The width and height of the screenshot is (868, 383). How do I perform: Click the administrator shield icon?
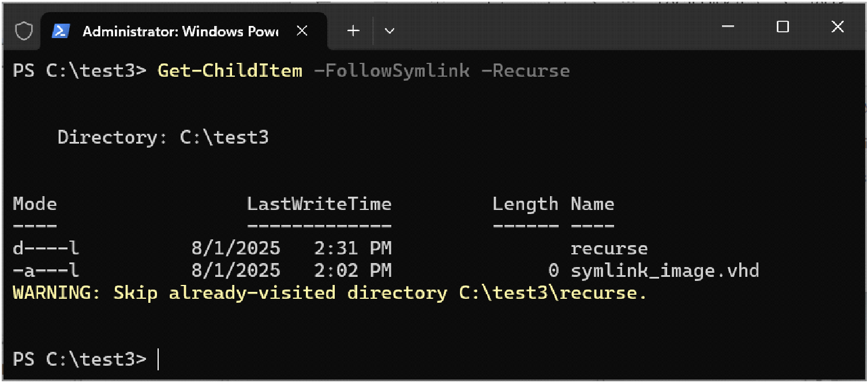pos(24,31)
